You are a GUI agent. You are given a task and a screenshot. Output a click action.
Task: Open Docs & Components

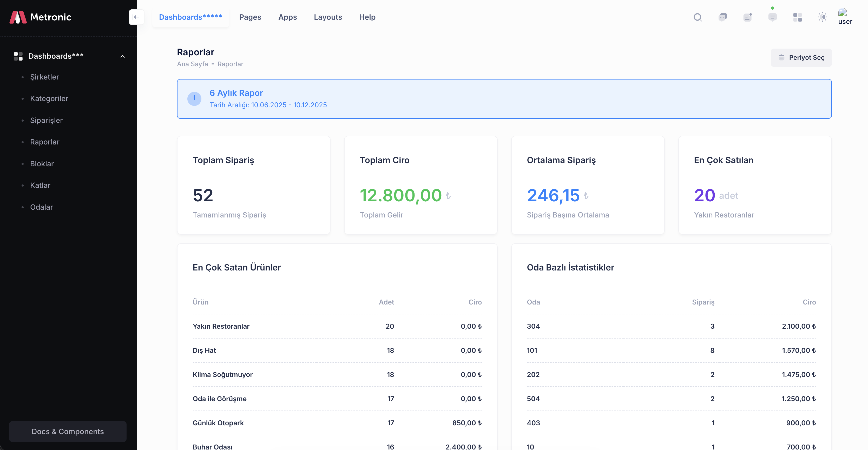pyautogui.click(x=67, y=432)
